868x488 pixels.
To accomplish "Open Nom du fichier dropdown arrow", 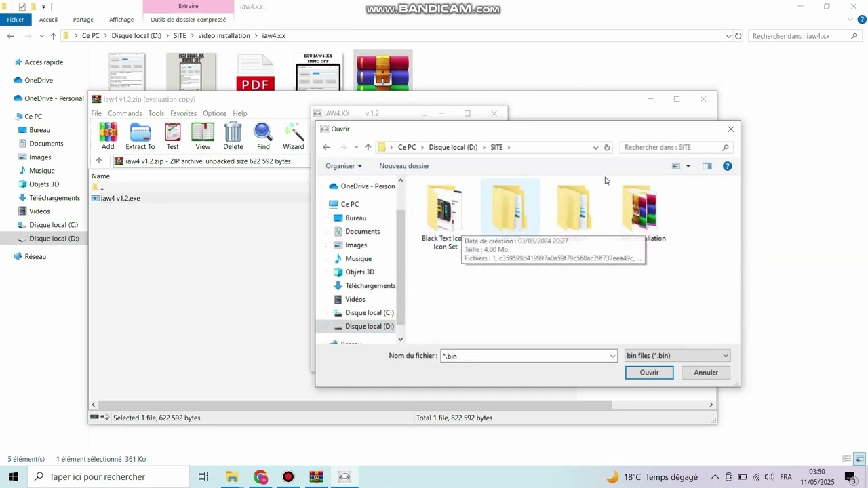I will click(x=612, y=356).
